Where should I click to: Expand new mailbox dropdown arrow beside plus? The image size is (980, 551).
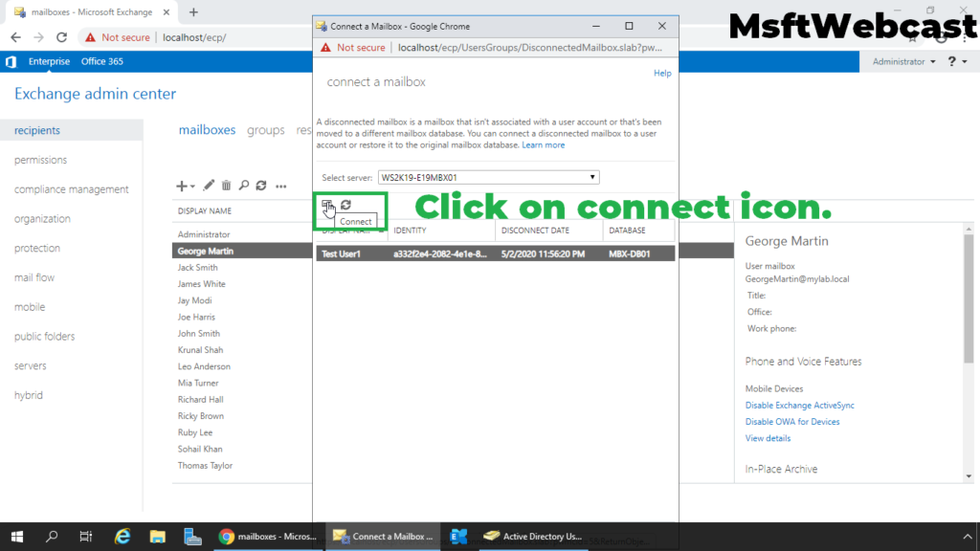pos(192,187)
